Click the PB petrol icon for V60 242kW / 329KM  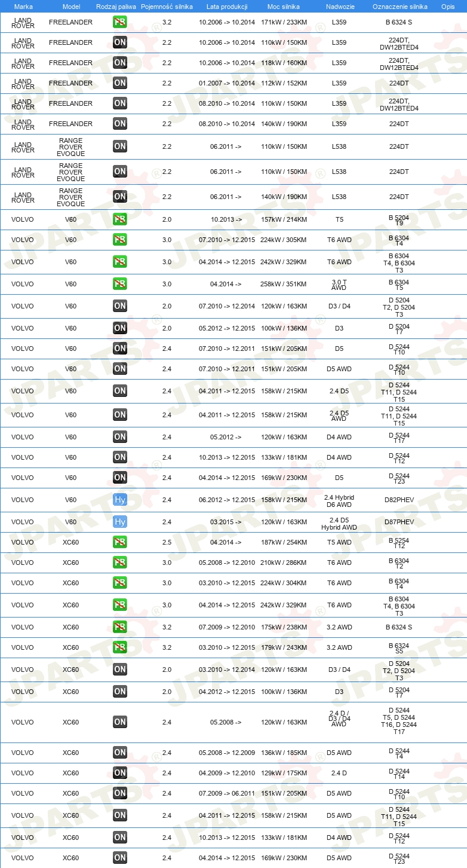(x=120, y=262)
